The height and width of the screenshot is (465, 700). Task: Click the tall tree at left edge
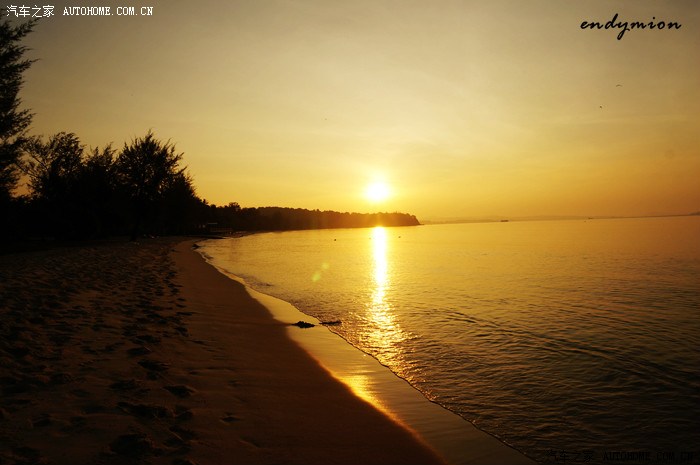tap(12, 110)
